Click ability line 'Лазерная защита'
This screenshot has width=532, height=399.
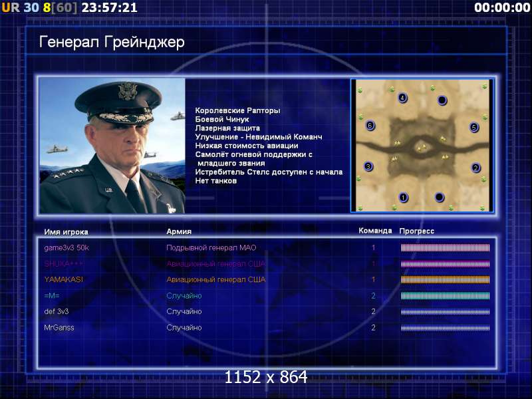click(x=227, y=128)
